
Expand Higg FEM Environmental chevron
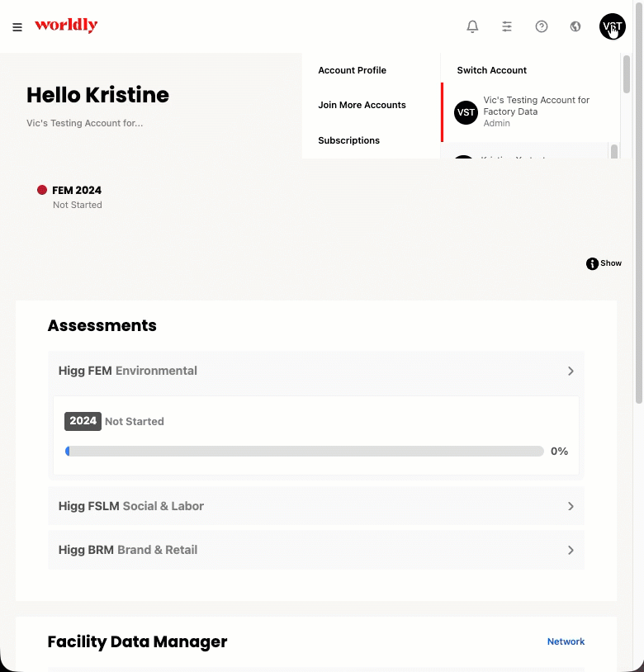click(571, 371)
